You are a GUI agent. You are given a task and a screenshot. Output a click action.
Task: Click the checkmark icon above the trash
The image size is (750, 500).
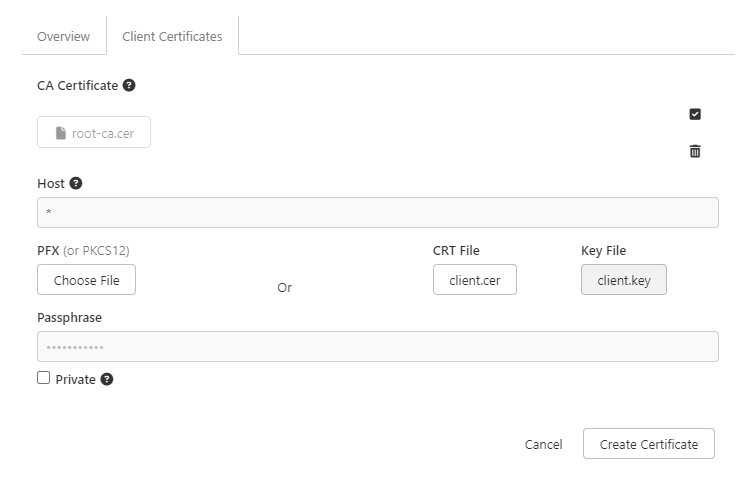click(x=695, y=114)
